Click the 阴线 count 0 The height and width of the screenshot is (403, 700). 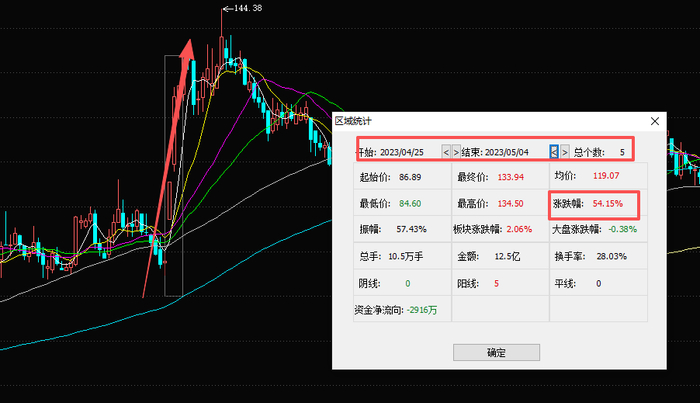407,283
